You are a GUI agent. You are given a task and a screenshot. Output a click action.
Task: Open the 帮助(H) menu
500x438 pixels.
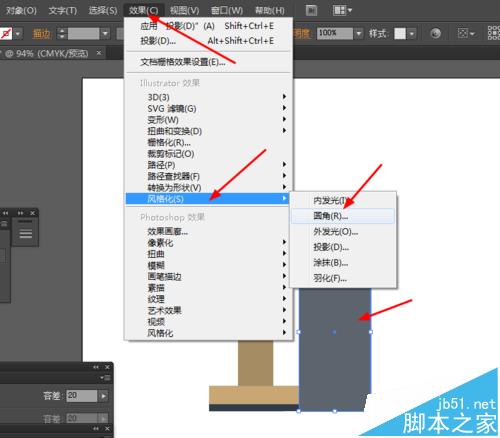(270, 11)
